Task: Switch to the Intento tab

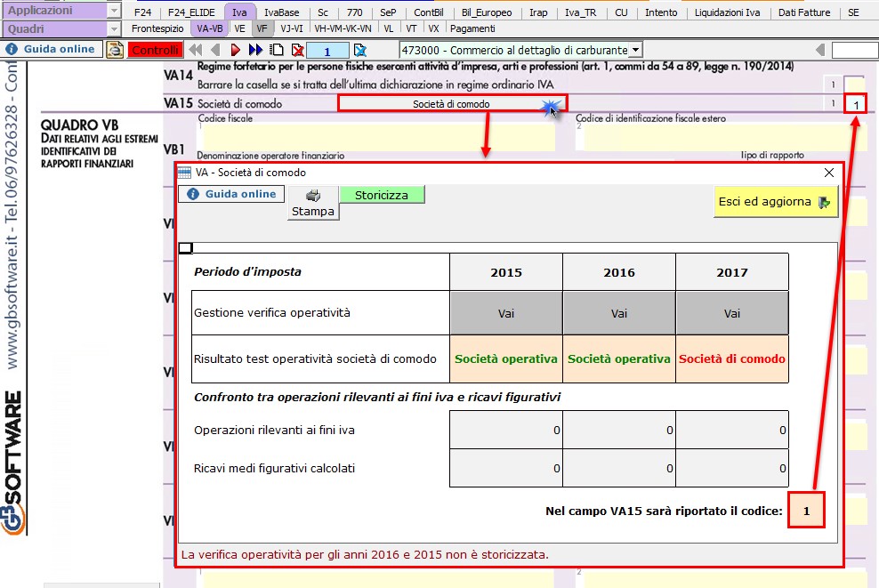Action: [661, 12]
